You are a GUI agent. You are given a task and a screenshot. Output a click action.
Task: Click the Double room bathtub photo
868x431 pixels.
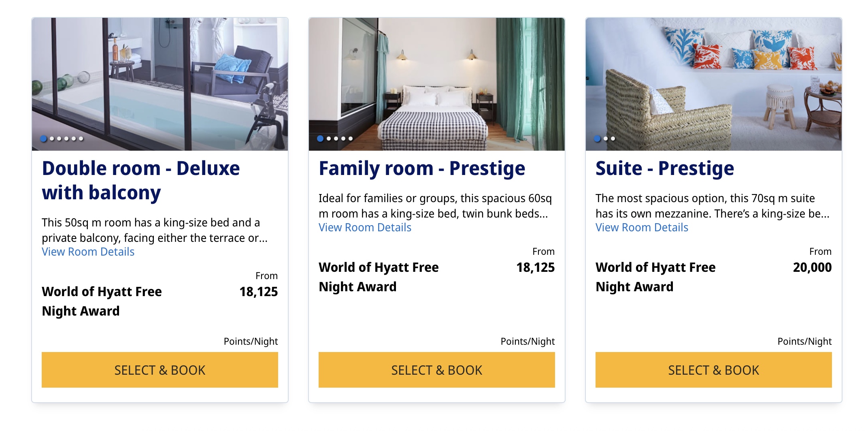(x=160, y=84)
